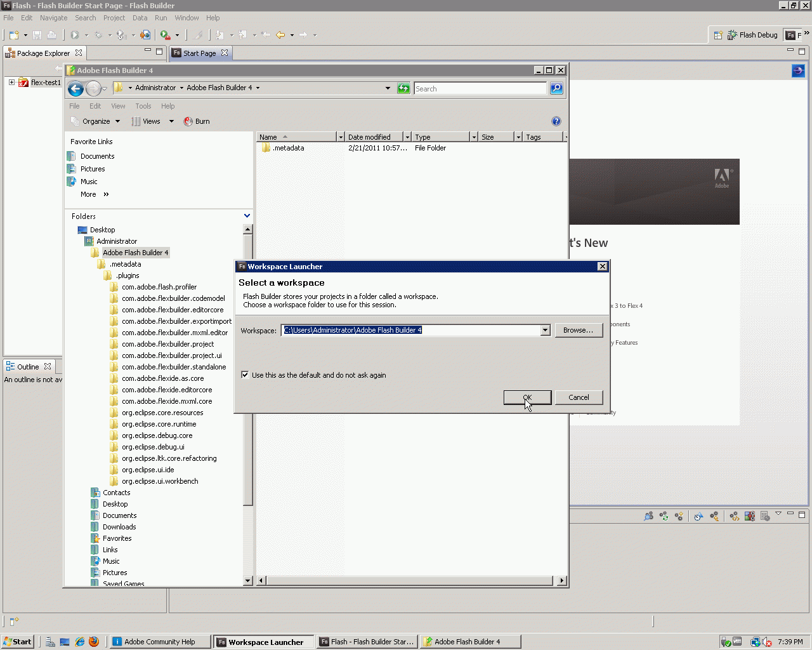
Task: Open the Date modified column dropdown
Action: tap(407, 136)
